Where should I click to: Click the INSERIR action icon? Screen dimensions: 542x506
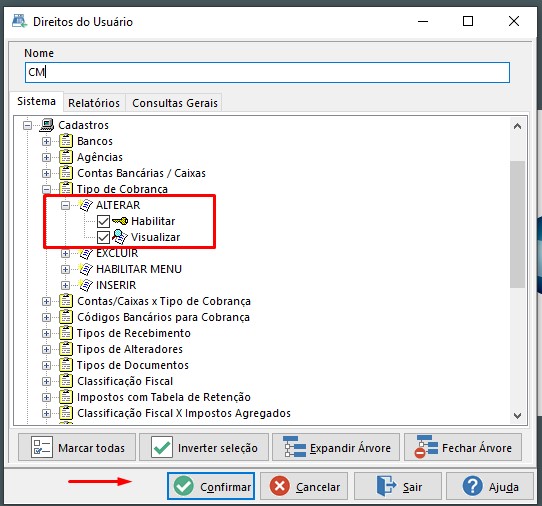(85, 285)
